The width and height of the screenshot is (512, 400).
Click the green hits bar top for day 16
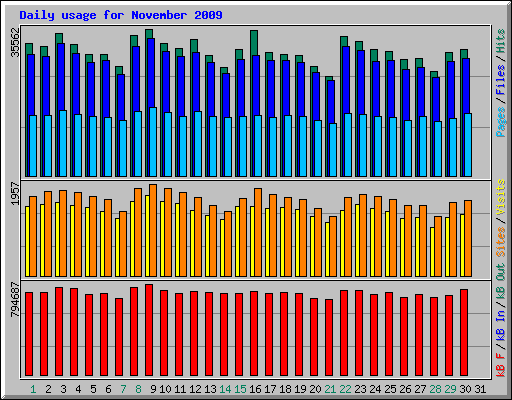pyautogui.click(x=254, y=43)
